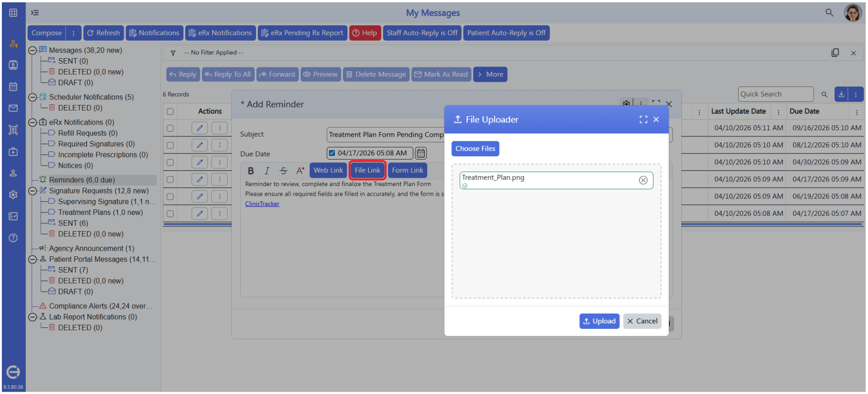The width and height of the screenshot is (868, 394).
Task: Click the search magnifier in top bar
Action: pos(829,13)
